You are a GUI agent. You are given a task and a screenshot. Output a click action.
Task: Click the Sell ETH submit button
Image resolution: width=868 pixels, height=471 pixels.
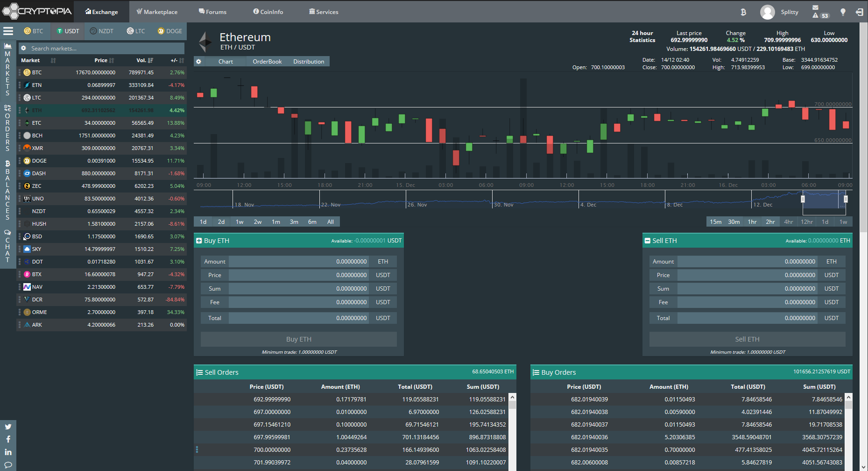pos(748,339)
